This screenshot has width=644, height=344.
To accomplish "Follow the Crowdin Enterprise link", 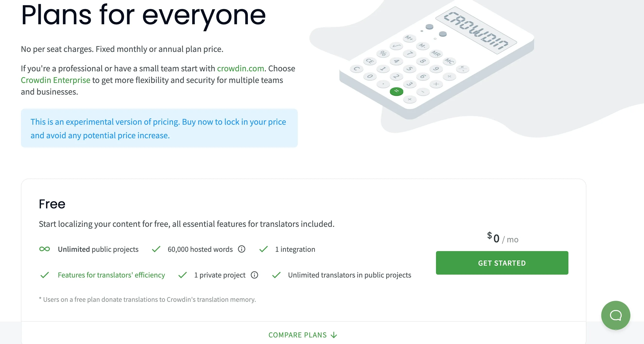I will pyautogui.click(x=55, y=80).
